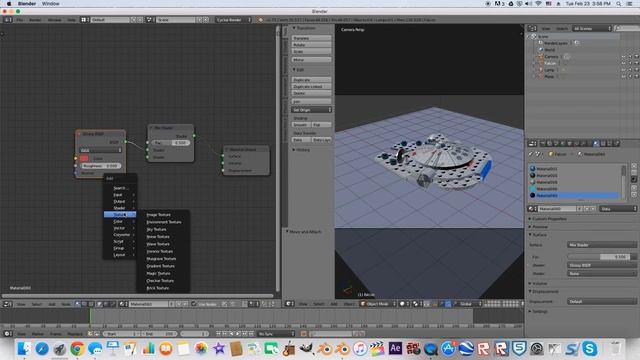Click the Mirror button in tool shelf
This screenshot has width=640, height=360.
[311, 60]
